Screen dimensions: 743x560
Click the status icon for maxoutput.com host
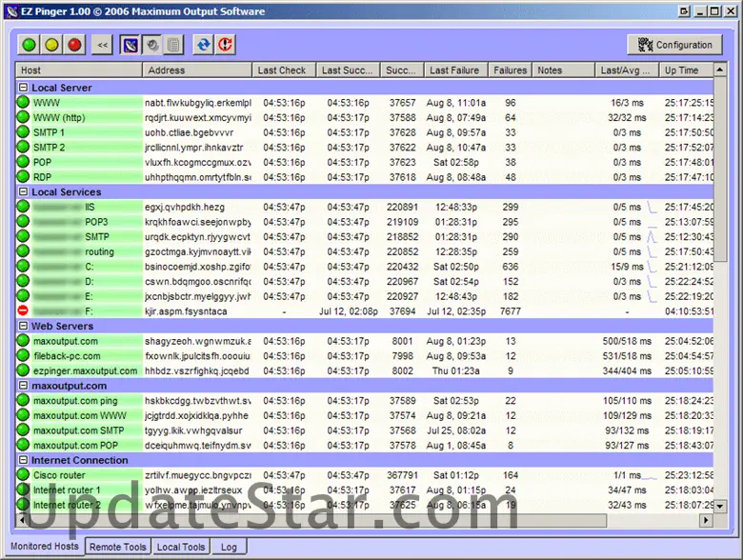coord(23,341)
